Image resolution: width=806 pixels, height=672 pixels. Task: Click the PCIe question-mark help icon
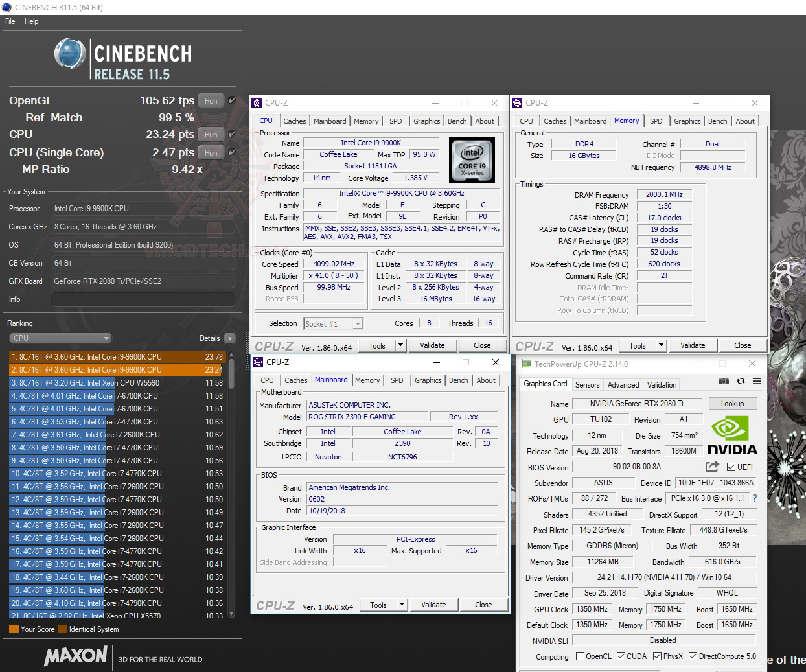(755, 498)
